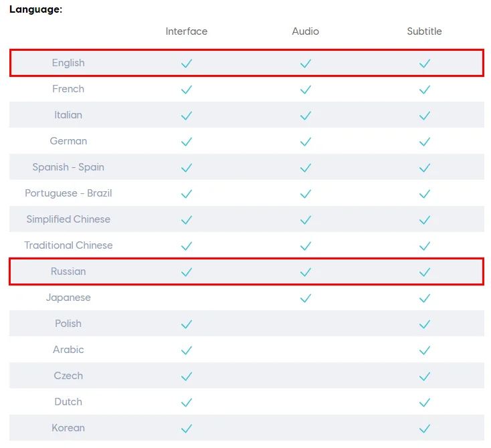
Task: Click the English language label
Action: click(68, 63)
